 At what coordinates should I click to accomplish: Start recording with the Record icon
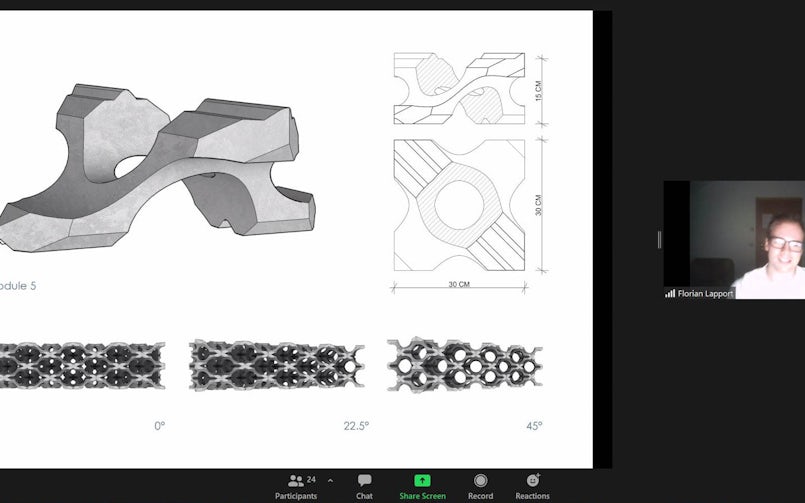(480, 481)
